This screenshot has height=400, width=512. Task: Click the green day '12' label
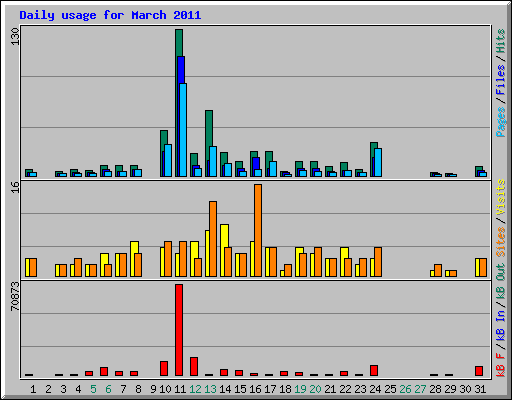coord(195,389)
